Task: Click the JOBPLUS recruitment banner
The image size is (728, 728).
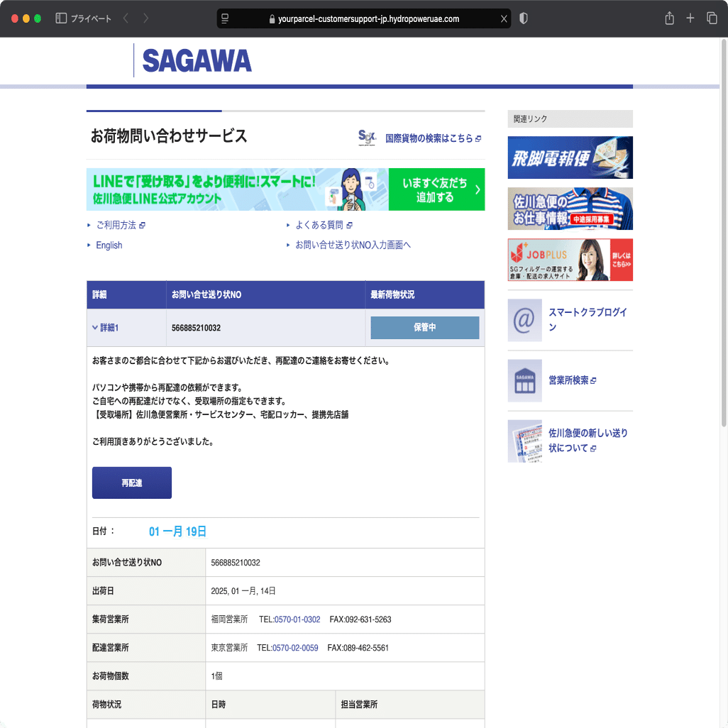Action: (570, 260)
